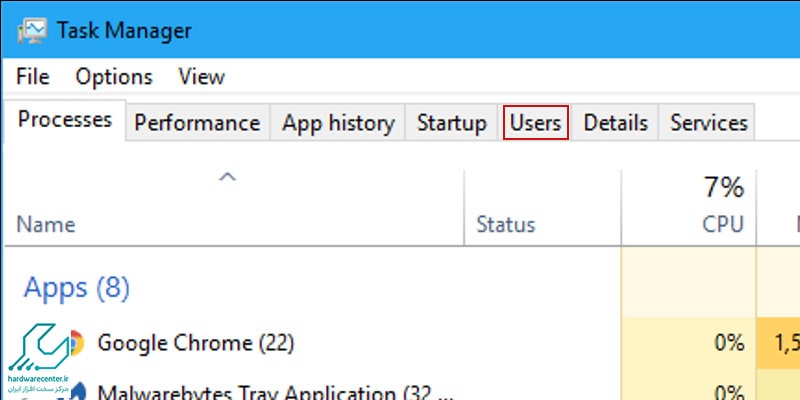Select the highlighted Users tab
800x400 pixels.
tap(536, 122)
